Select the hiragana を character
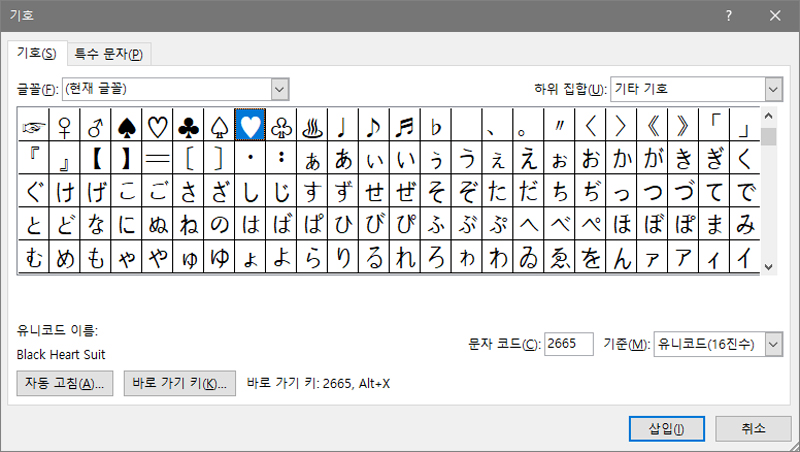 pyautogui.click(x=590, y=258)
